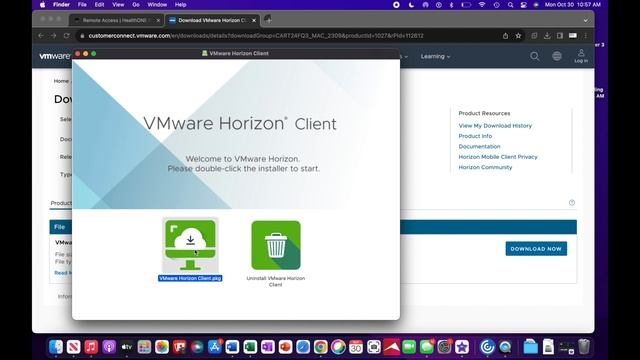Open the Chrome three-dot menu
The height and width of the screenshot is (360, 640).
pyautogui.click(x=586, y=36)
